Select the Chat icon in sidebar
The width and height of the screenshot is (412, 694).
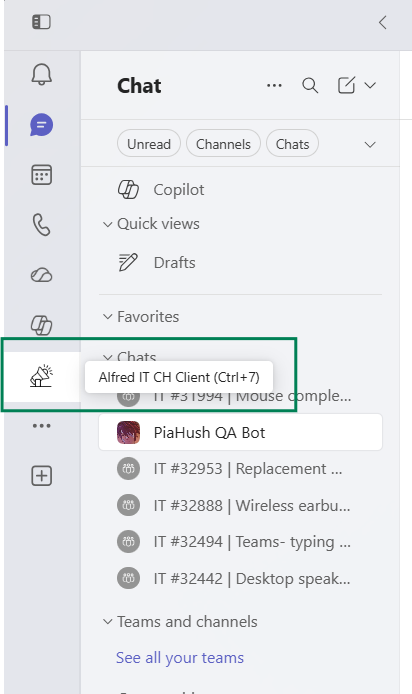point(42,125)
